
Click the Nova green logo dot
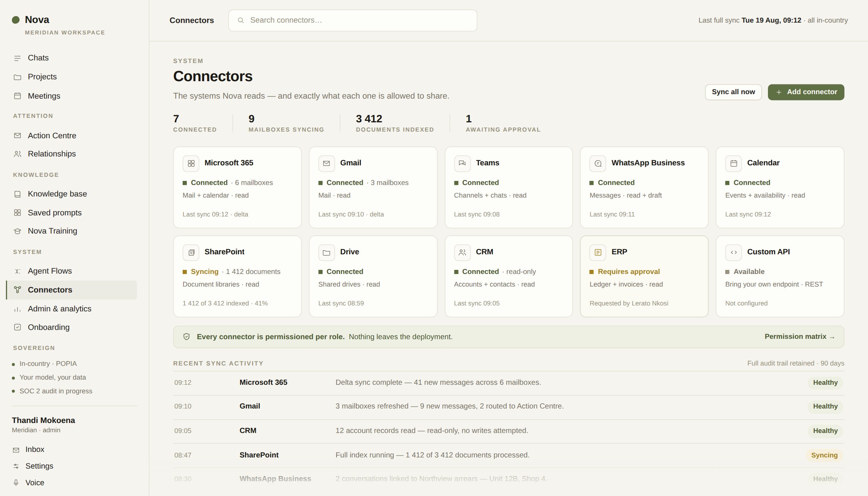click(x=16, y=20)
